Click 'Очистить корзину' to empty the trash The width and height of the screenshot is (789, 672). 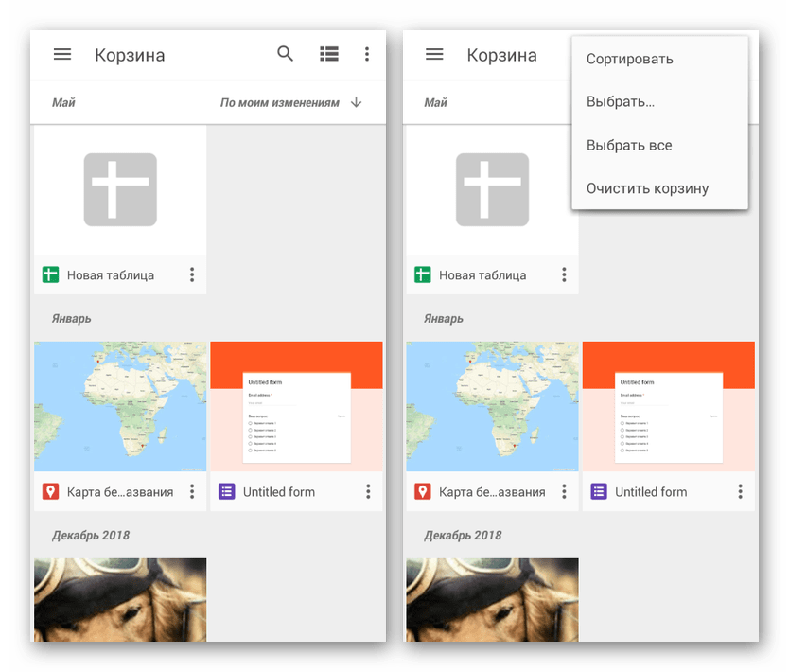click(647, 187)
